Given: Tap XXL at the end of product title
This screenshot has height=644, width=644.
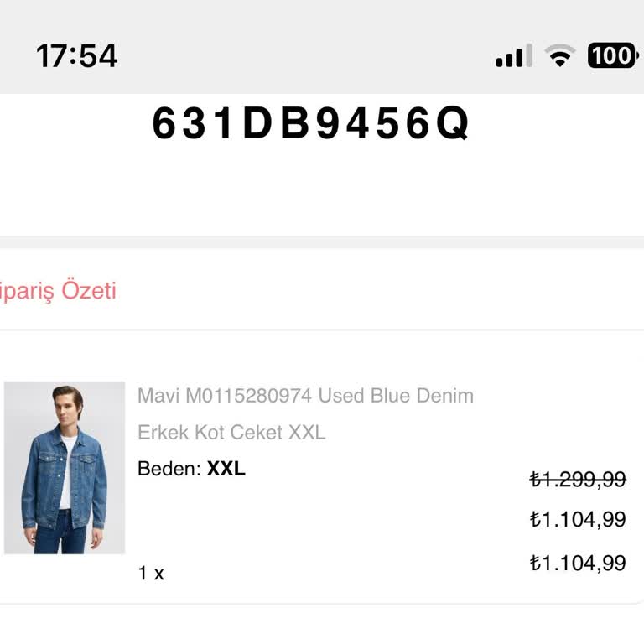Looking at the screenshot, I should tap(307, 433).
